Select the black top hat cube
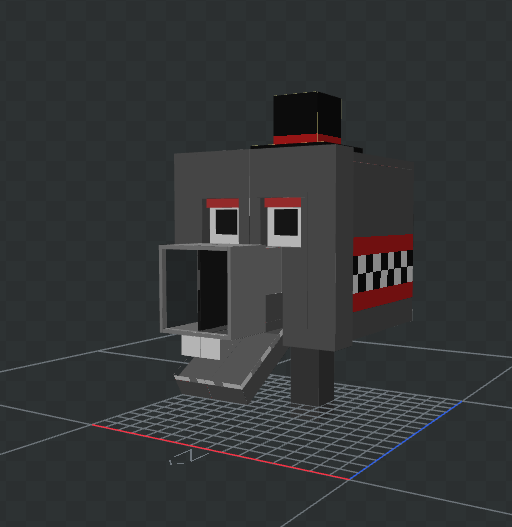Viewport: 512px width, 527px height. click(x=307, y=114)
